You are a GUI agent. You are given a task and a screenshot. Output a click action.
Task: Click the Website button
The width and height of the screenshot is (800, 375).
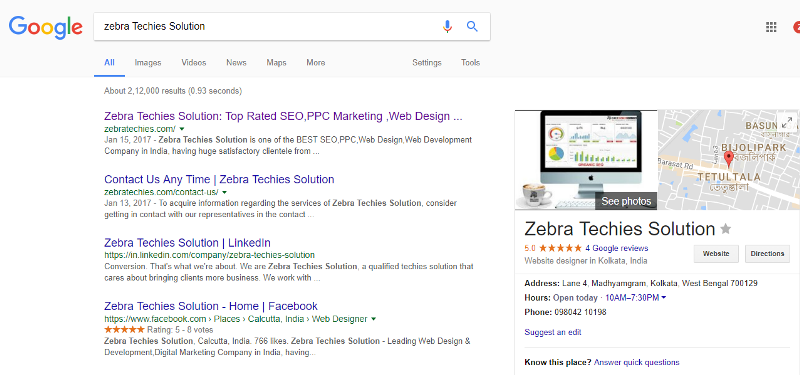point(716,254)
